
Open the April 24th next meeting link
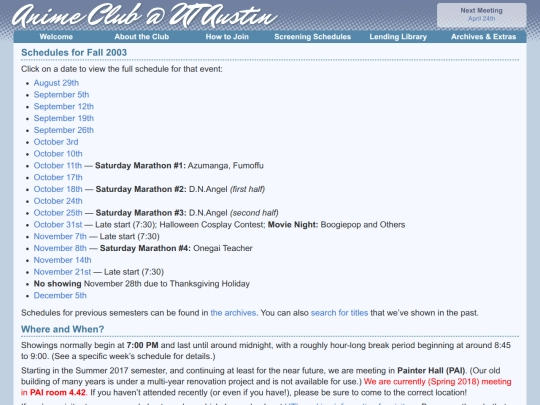coord(481,19)
